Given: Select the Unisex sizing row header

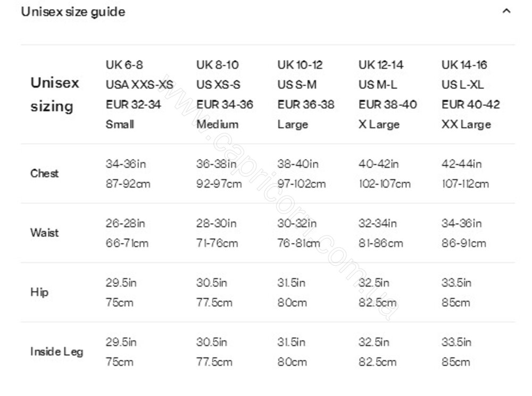Looking at the screenshot, I should click(55, 94).
